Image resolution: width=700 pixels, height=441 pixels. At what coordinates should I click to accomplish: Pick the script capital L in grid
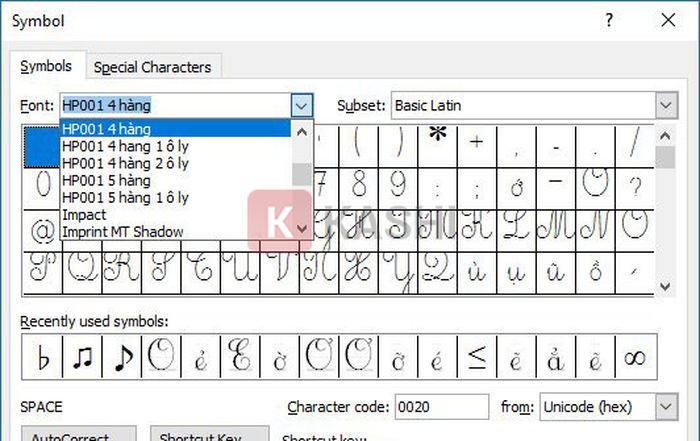(516, 231)
